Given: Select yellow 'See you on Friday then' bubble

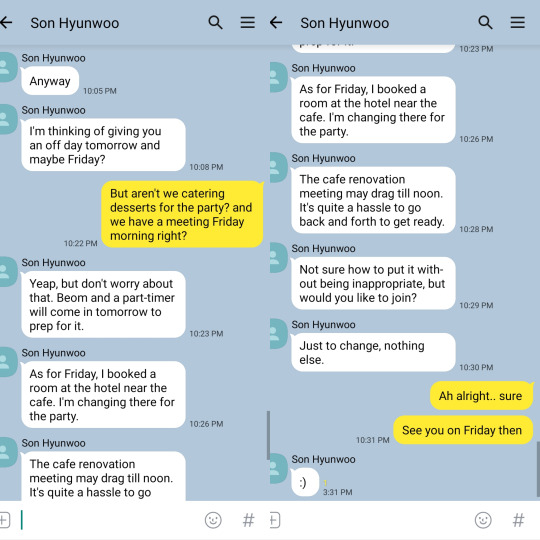Looking at the screenshot, I should pyautogui.click(x=463, y=430).
